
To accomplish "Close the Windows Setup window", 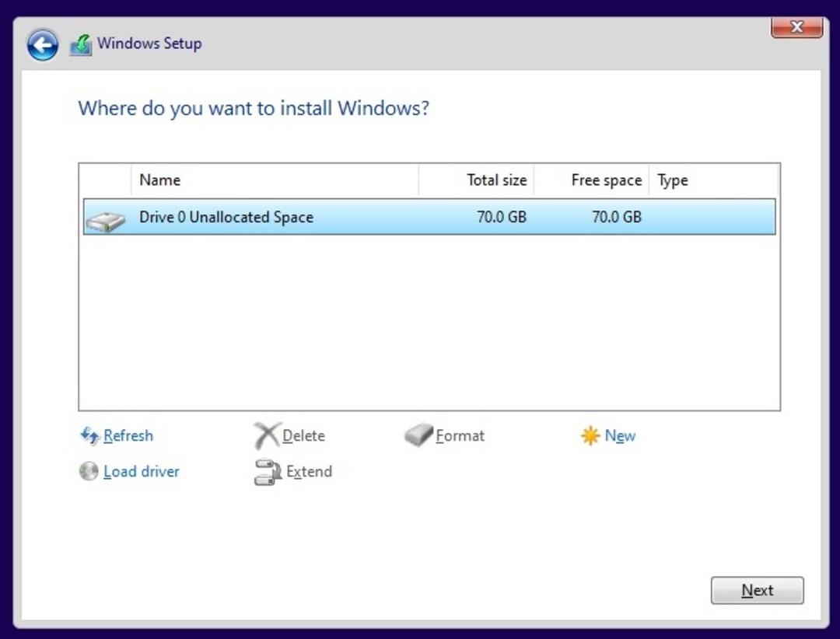I will [x=796, y=26].
